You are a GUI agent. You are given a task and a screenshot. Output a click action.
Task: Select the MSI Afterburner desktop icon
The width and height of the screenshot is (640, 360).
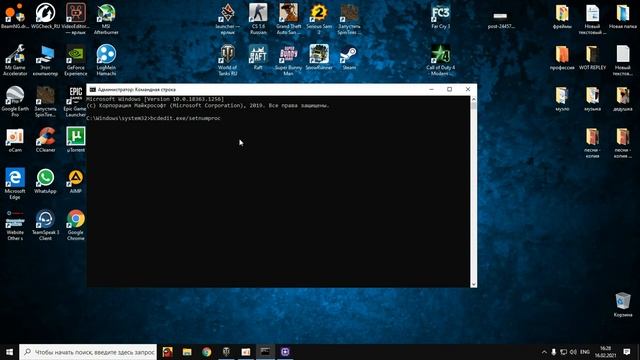[x=106, y=19]
